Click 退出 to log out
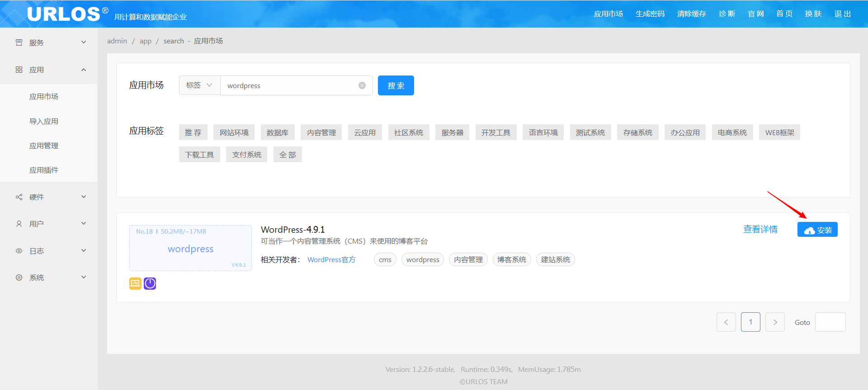The height and width of the screenshot is (390, 868). pyautogui.click(x=843, y=14)
